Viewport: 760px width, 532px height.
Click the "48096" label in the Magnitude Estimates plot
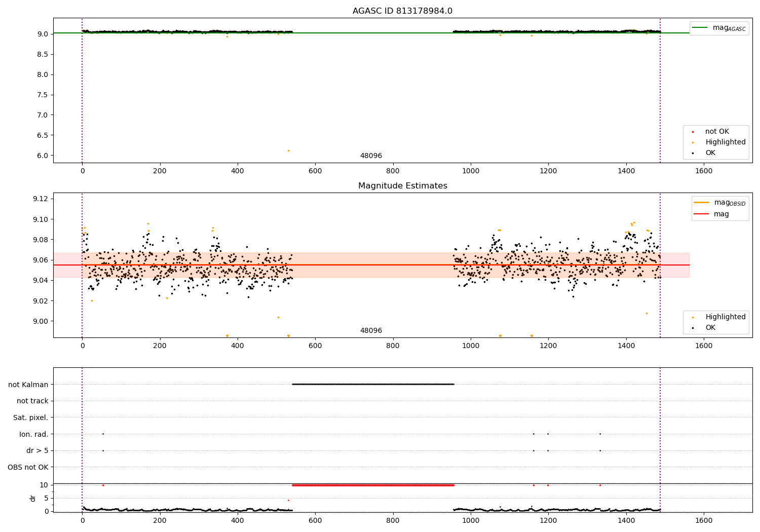point(371,331)
